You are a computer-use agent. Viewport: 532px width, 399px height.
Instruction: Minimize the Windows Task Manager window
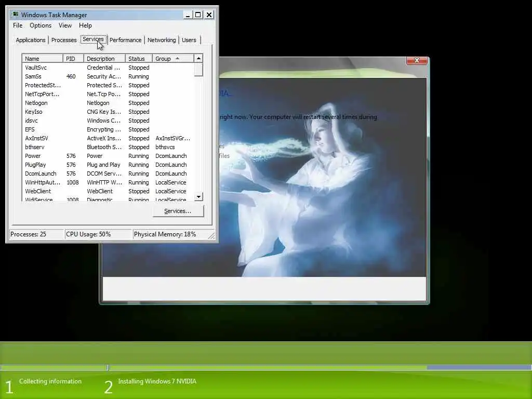click(188, 15)
